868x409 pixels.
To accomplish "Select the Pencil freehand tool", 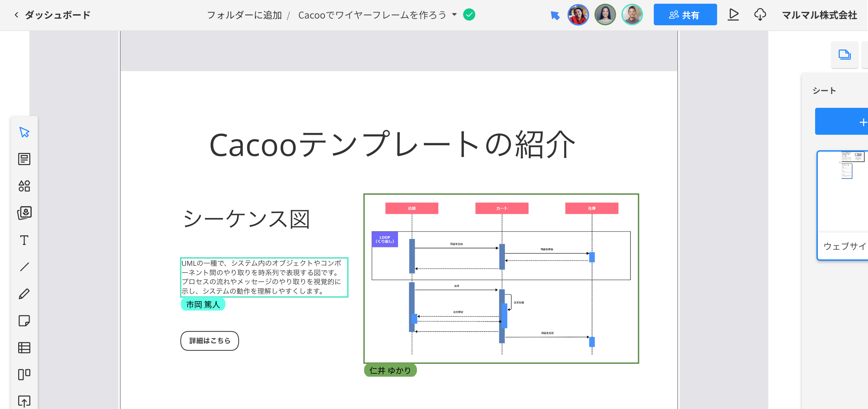I will [24, 294].
